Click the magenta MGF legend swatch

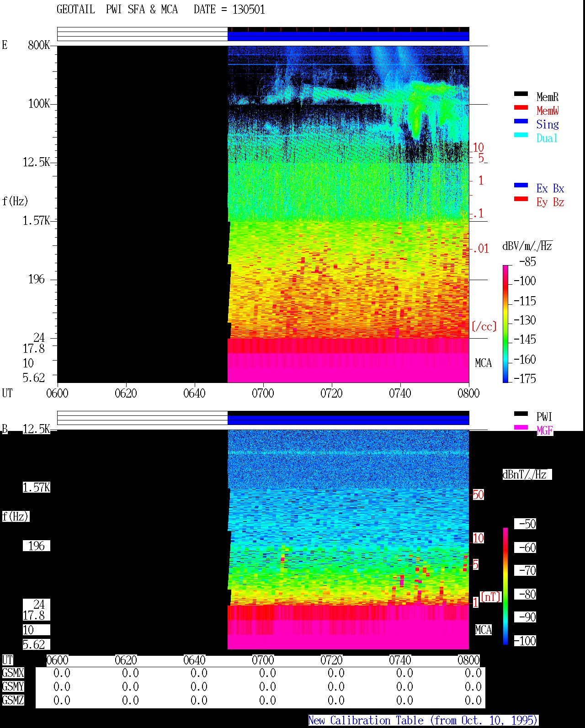(521, 427)
